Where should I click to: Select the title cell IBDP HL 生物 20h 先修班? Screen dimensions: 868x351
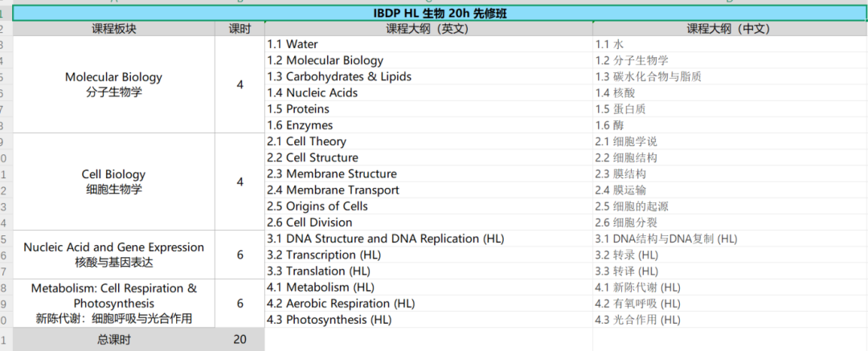pos(440,14)
